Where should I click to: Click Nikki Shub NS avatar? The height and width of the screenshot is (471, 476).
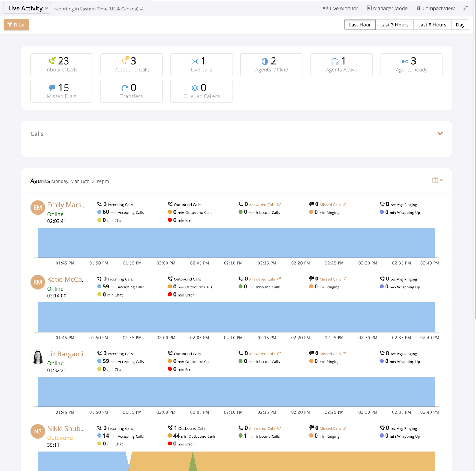(x=38, y=431)
